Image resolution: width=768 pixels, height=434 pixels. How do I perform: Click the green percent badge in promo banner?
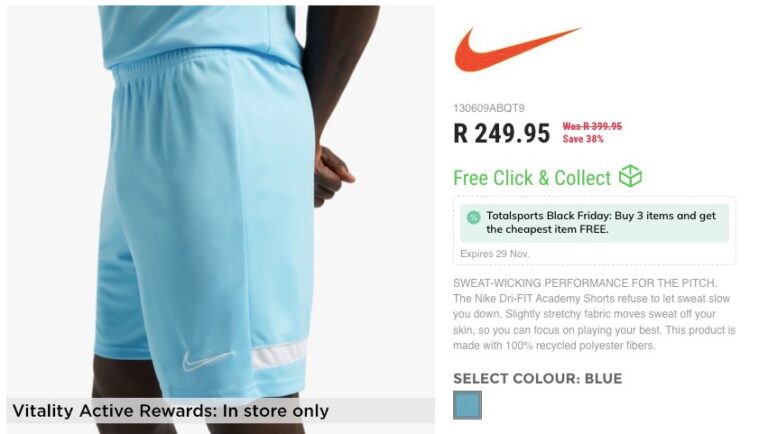[x=473, y=217]
